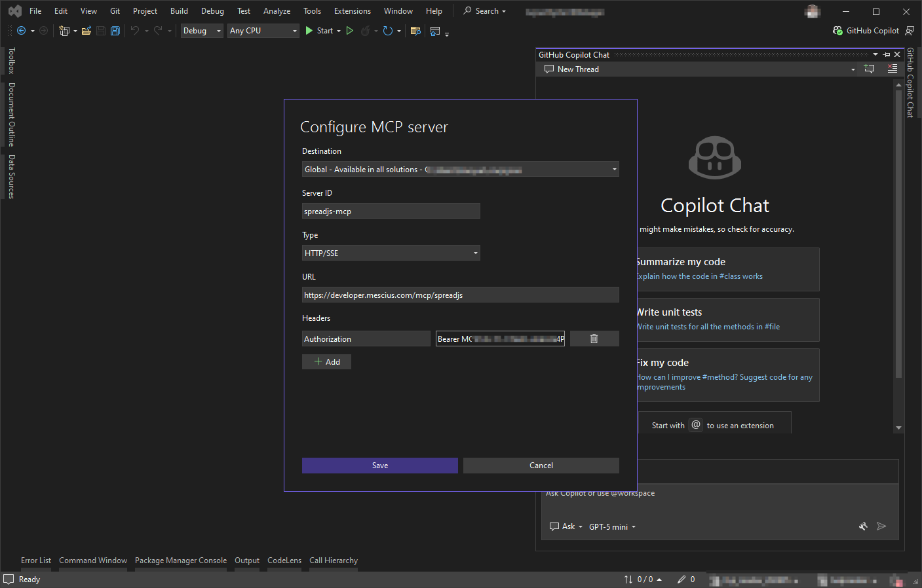Image resolution: width=922 pixels, height=588 pixels.
Task: Click the send arrow icon in chat
Action: (x=881, y=526)
